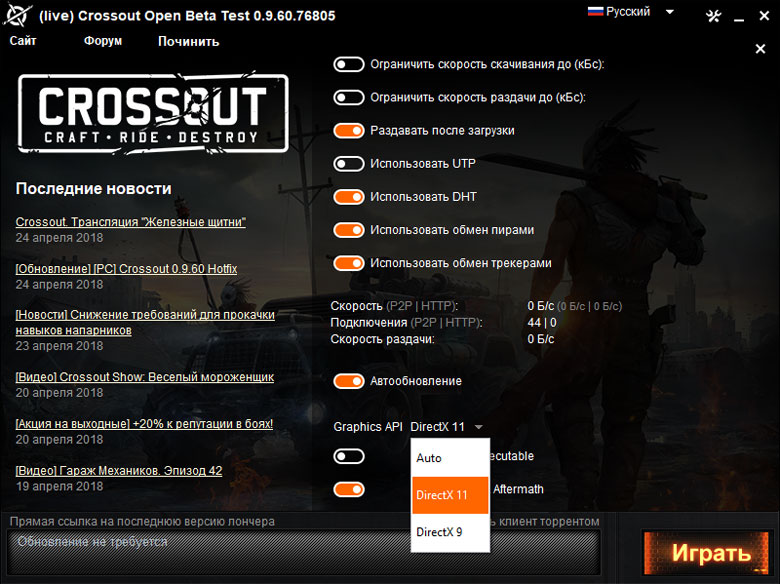This screenshot has height=584, width=780.
Task: Open Crossout 0.9.60 Hotfix news link
Action: point(126,269)
